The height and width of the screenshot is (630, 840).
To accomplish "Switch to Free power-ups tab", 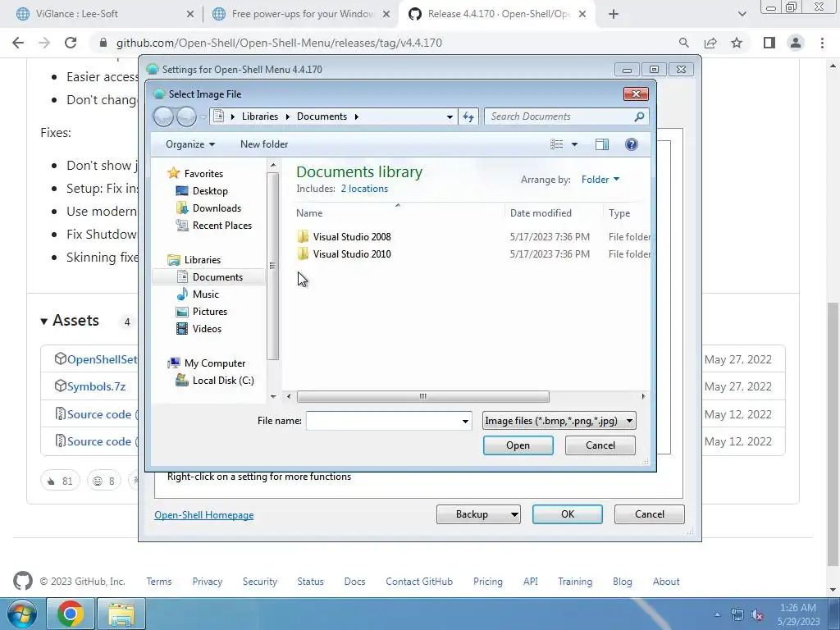I will [x=302, y=14].
